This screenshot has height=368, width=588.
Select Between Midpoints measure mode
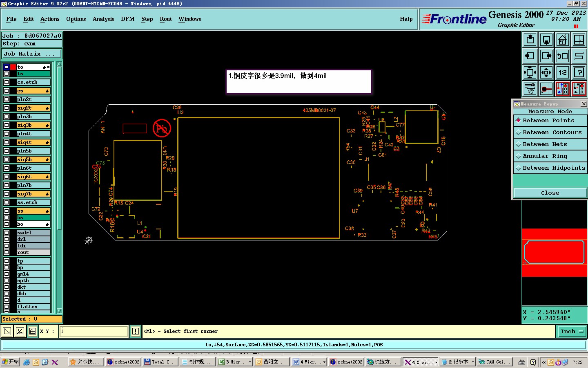[x=550, y=168]
